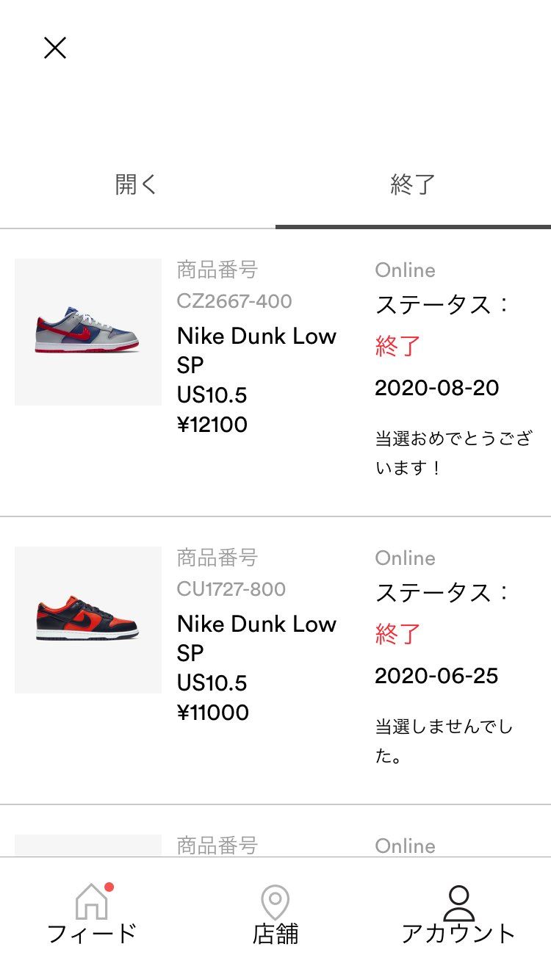Switch to the 開く tab
The image size is (551, 980).
137,184
